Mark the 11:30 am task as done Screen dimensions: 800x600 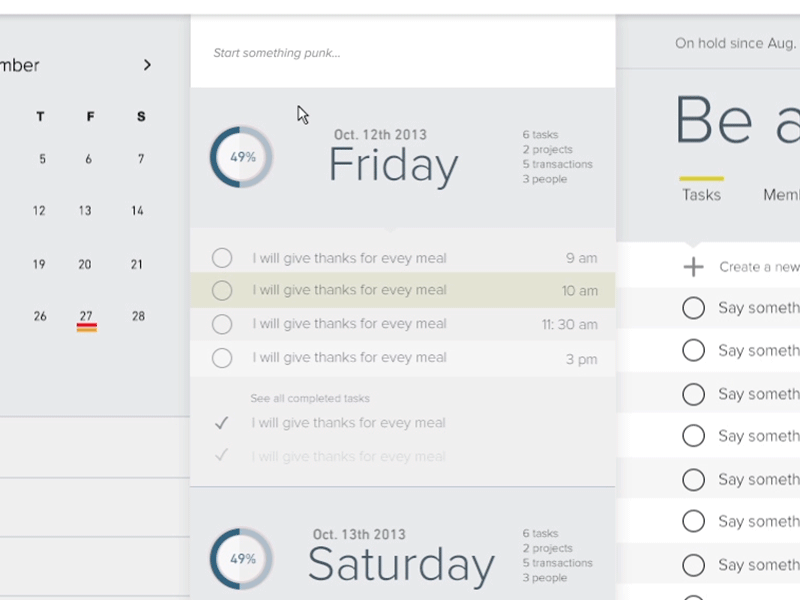point(222,324)
